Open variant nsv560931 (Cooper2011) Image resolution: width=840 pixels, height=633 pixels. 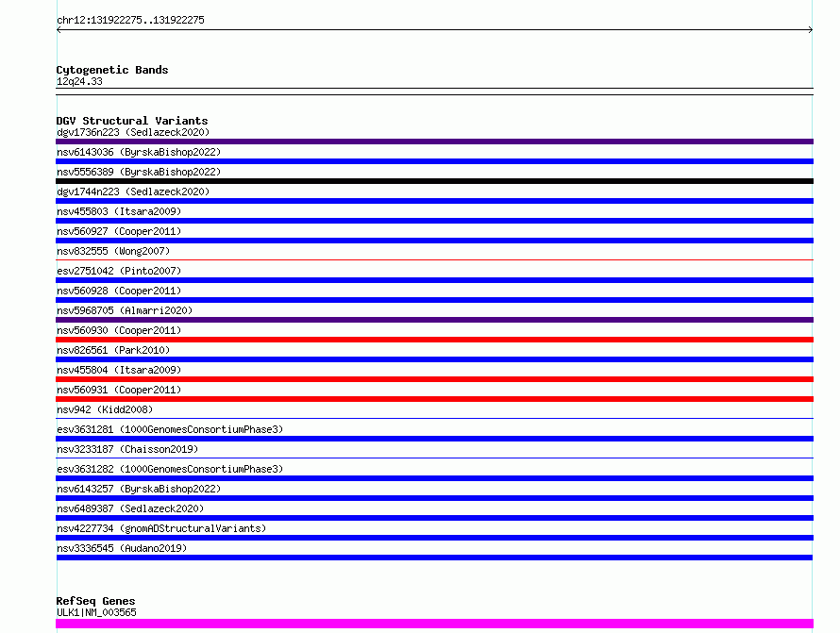(119, 390)
